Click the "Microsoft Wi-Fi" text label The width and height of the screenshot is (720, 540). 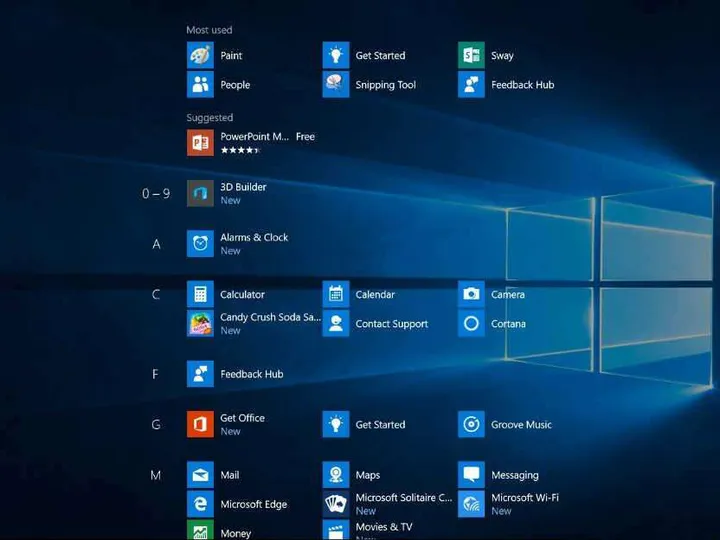(525, 498)
